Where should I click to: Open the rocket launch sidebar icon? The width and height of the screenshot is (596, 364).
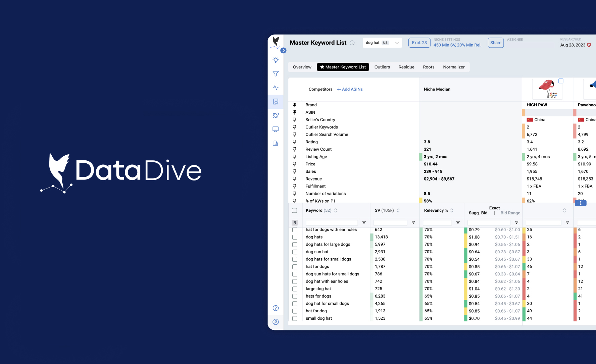[x=276, y=115]
